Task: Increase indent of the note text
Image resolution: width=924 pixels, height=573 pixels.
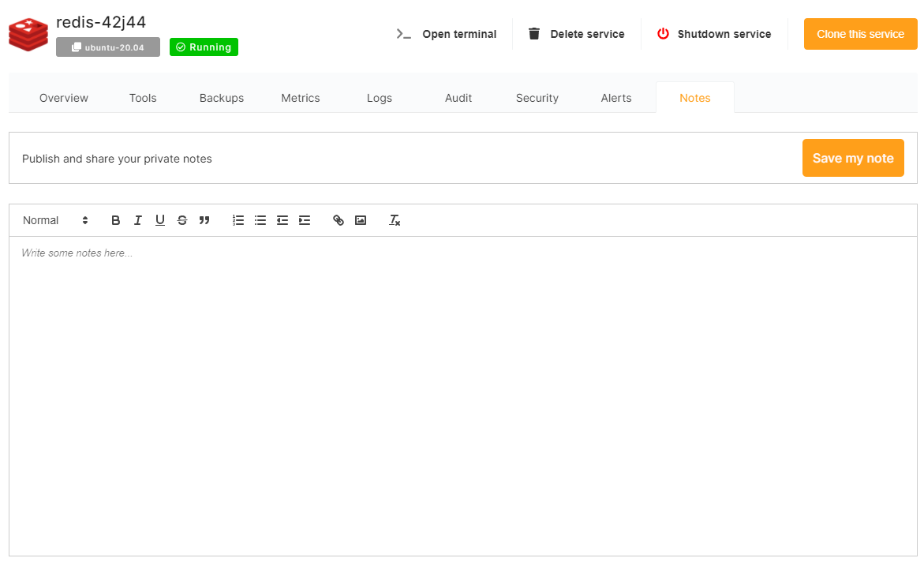Action: 305,220
